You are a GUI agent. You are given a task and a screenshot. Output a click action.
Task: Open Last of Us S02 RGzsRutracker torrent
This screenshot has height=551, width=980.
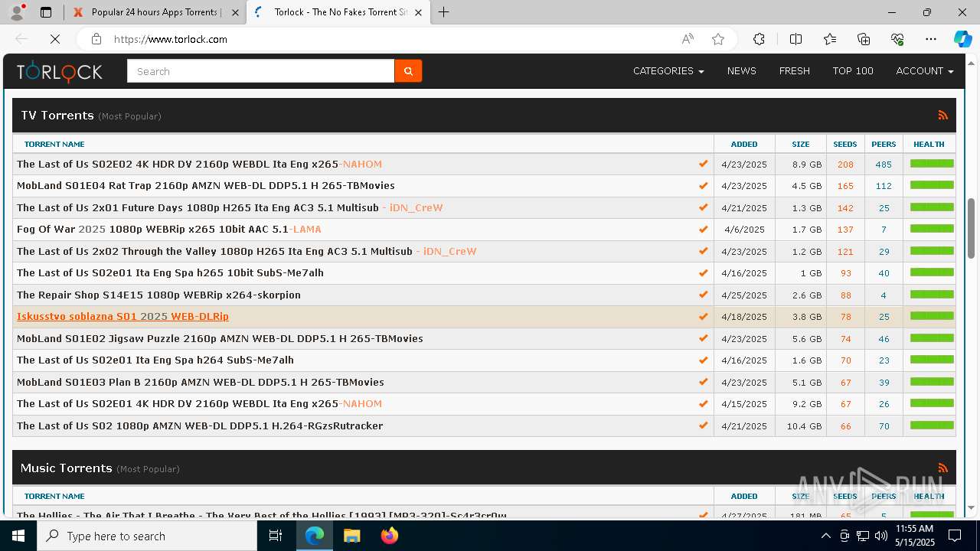(x=200, y=425)
